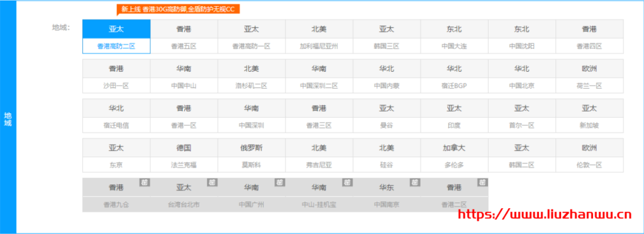Viewport: 644px width, 234px height.
Task: Select the 多伦多 Canada region
Action: click(x=454, y=155)
